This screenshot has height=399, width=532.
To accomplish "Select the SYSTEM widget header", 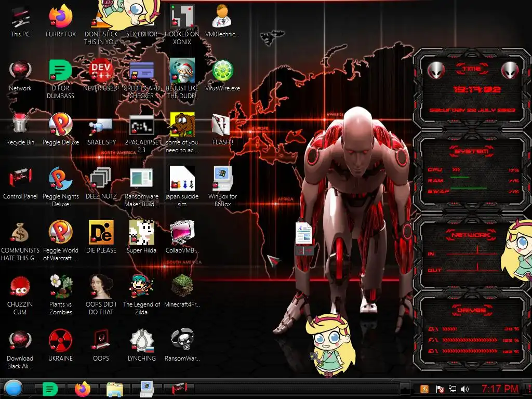I will (472, 151).
